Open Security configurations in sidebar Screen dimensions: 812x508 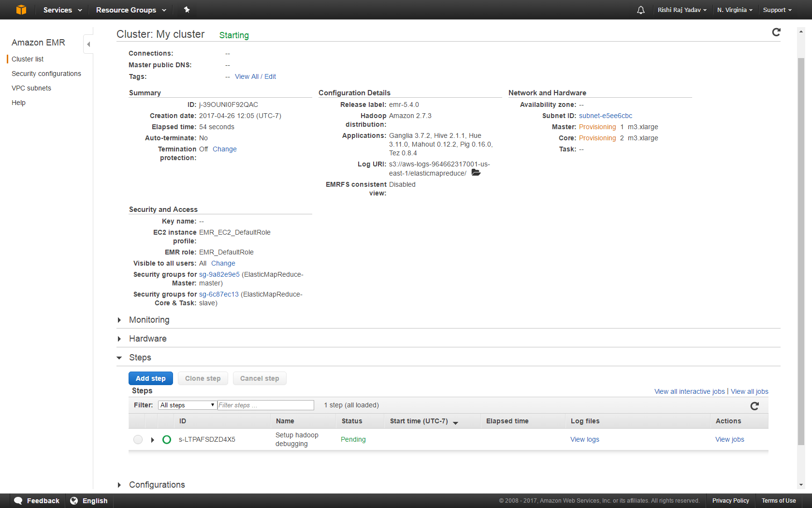click(46, 74)
